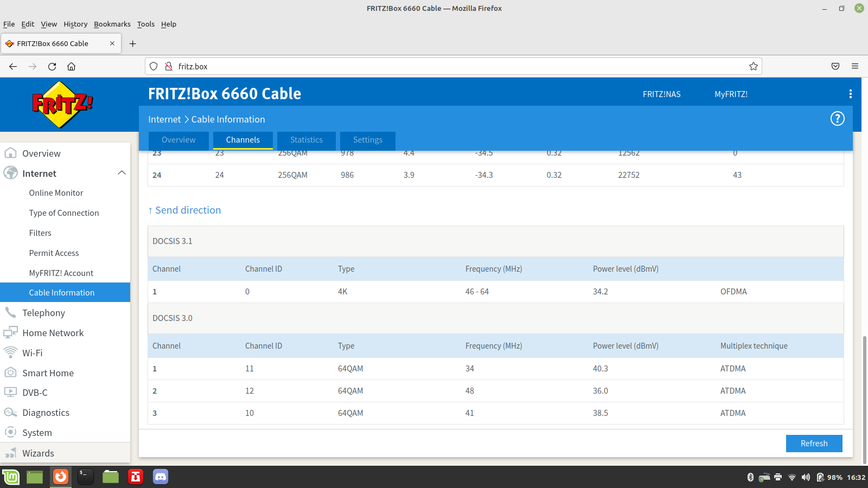Image resolution: width=868 pixels, height=488 pixels.
Task: Collapse the Internet menu section
Action: [x=122, y=173]
